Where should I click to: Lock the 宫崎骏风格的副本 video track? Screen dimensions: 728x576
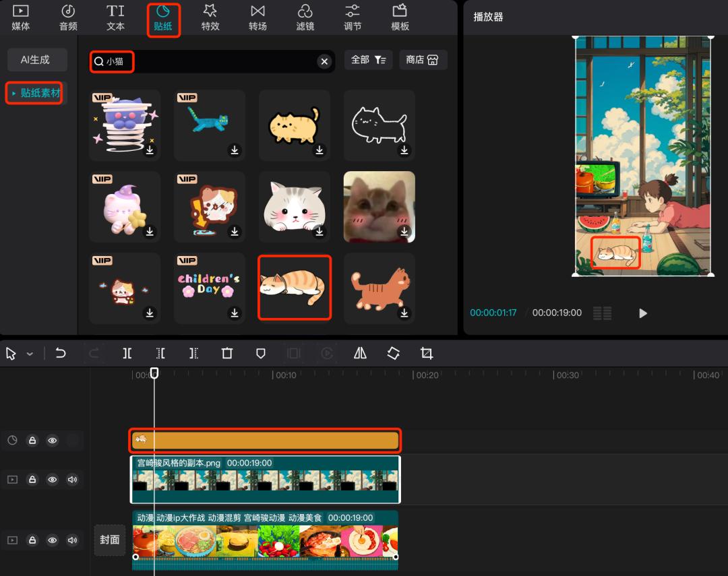coord(32,480)
